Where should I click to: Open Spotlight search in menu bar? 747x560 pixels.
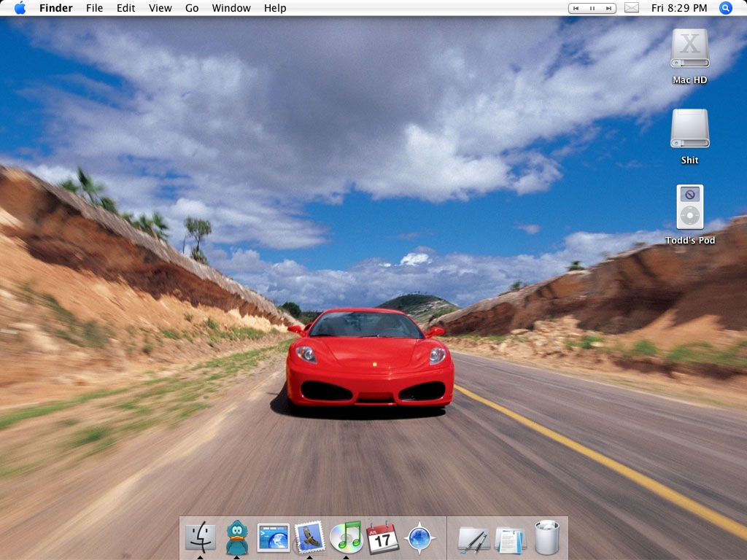click(725, 8)
